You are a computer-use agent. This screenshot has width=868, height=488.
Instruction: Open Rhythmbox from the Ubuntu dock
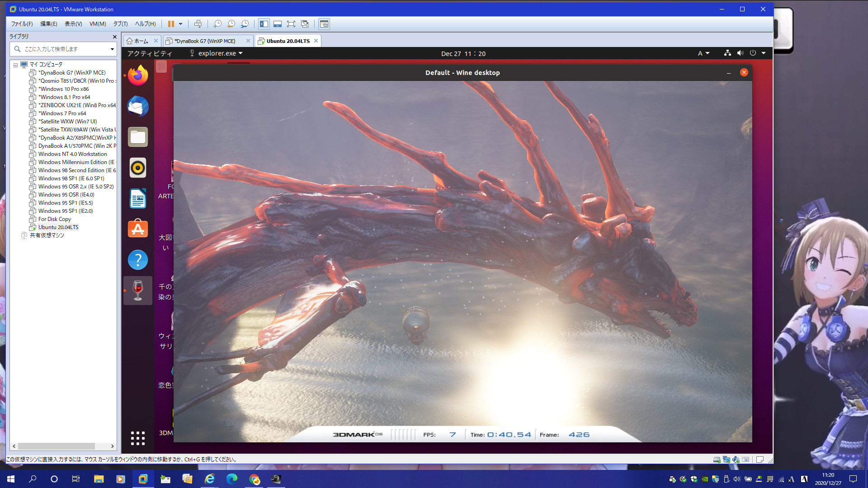(x=138, y=168)
